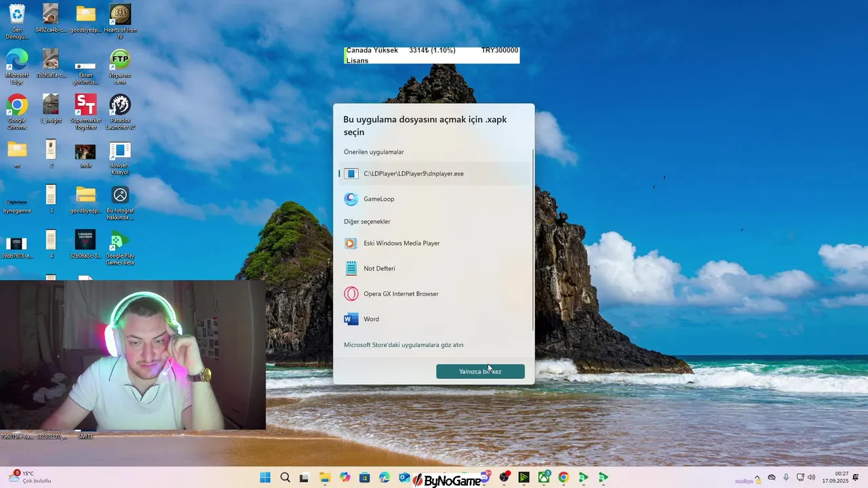Select the Microsoft Edge desktop shortcut
The image size is (868, 488).
(17, 66)
